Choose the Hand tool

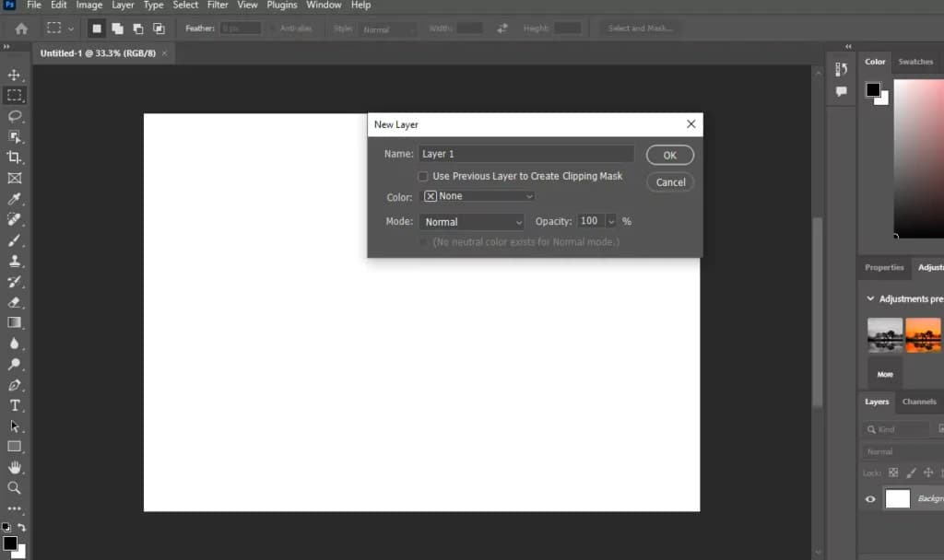14,467
